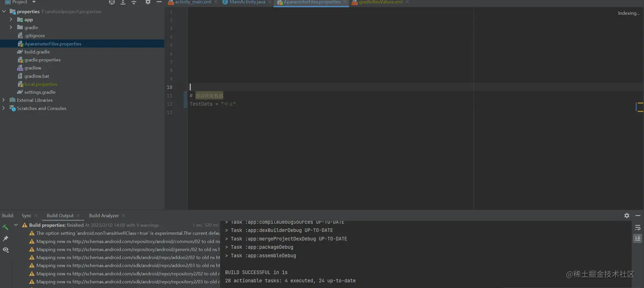Open the Build Analyzer tab
644x288 pixels.
point(104,216)
